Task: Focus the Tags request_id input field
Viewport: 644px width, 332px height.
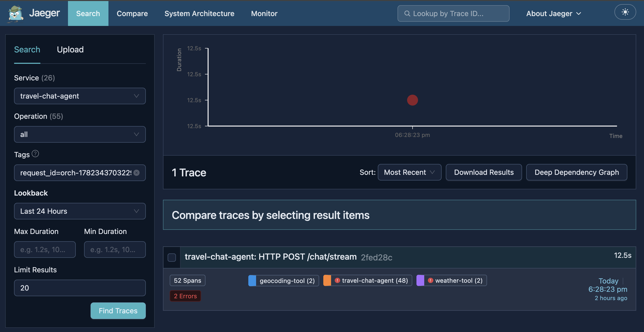Action: click(x=80, y=173)
